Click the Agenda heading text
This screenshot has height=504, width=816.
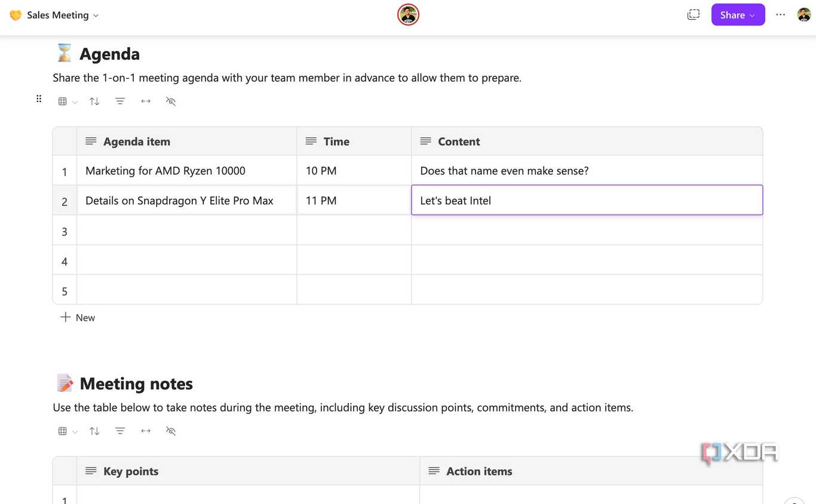pos(109,54)
